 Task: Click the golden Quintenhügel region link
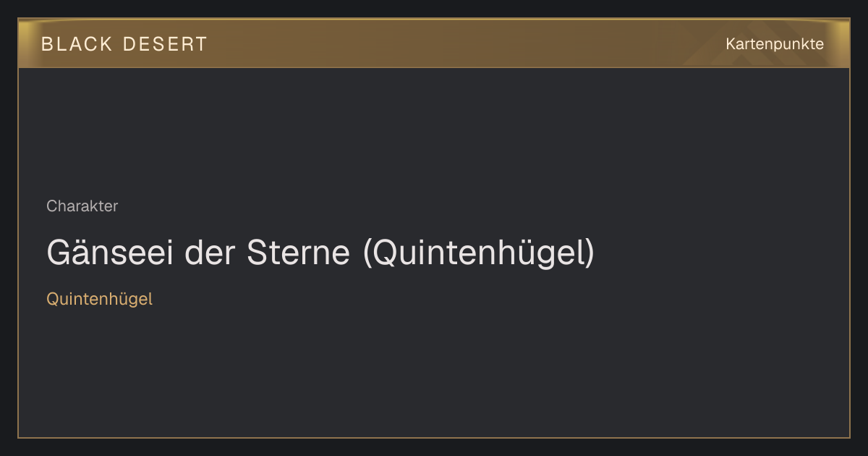pos(99,299)
